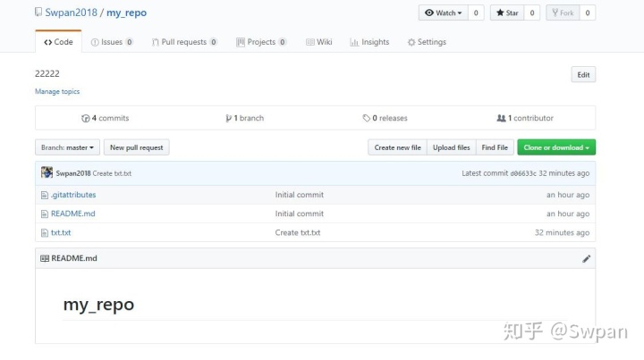Click the watchers count beside Watch
The image size is (644, 360).
click(x=476, y=13)
